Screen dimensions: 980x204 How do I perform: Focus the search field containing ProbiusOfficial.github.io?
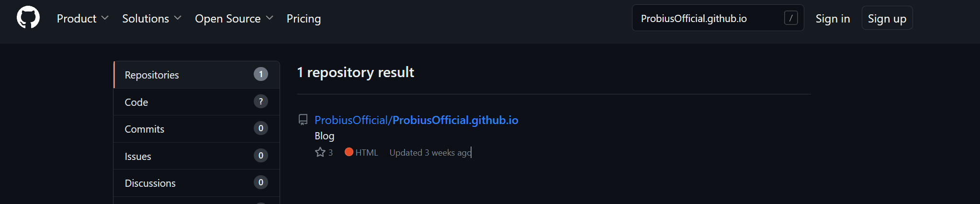tap(709, 18)
